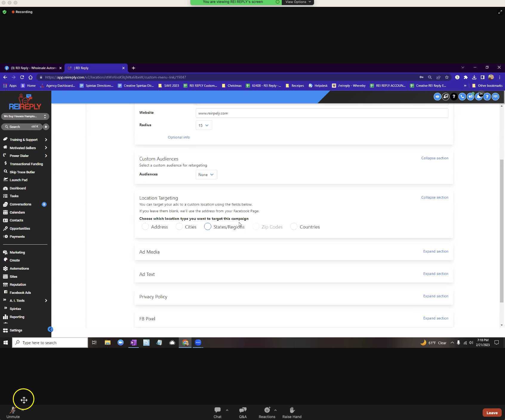Open Zoom Chat panel
505x420 pixels.
click(217, 412)
